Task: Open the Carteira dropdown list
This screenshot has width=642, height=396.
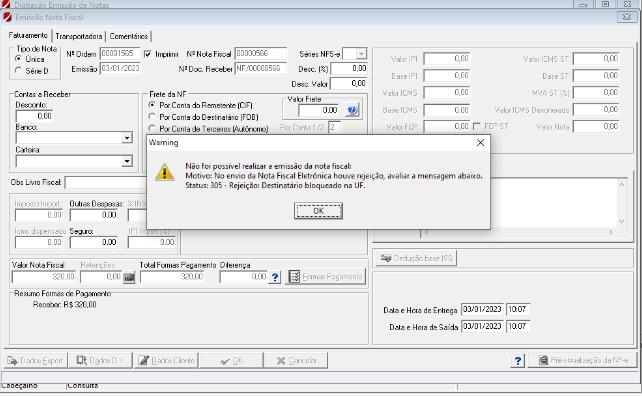Action: click(x=127, y=161)
